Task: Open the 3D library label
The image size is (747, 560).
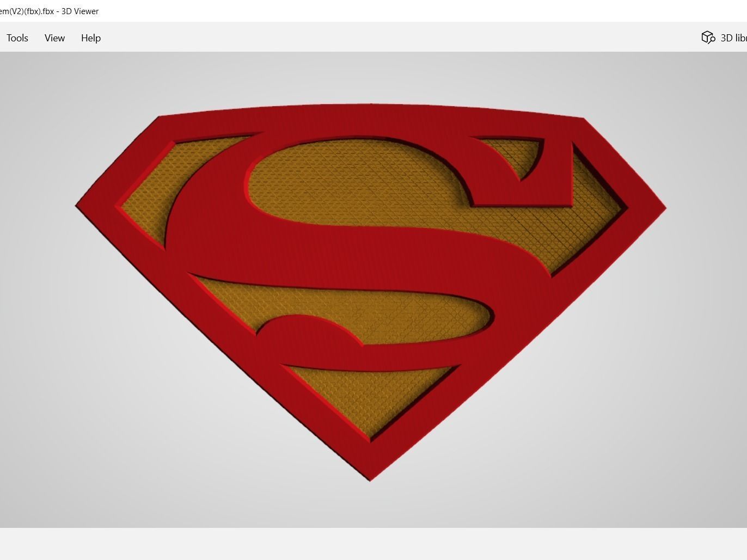Action: 733,38
